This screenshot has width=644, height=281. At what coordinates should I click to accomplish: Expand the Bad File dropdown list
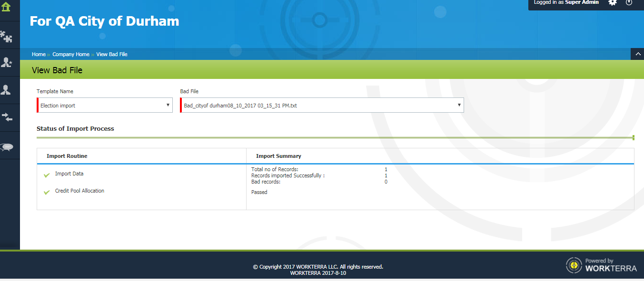[x=322, y=106]
